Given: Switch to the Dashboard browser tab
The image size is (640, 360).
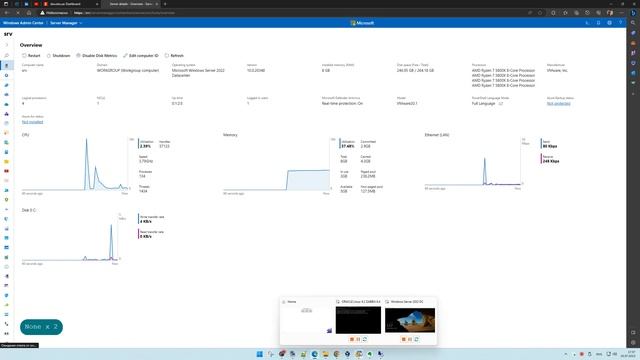Looking at the screenshot, I should pos(71,4).
